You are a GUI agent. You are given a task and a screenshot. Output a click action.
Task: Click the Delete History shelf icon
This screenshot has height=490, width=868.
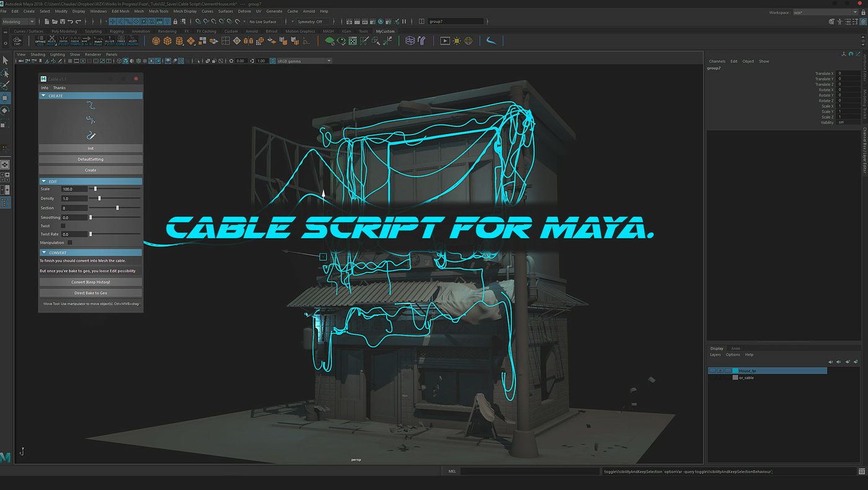pos(52,42)
